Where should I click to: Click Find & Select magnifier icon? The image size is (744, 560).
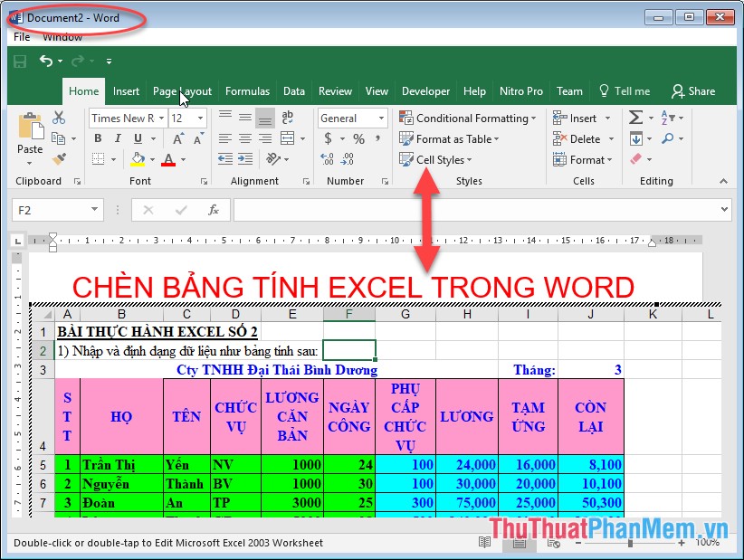coord(668,138)
